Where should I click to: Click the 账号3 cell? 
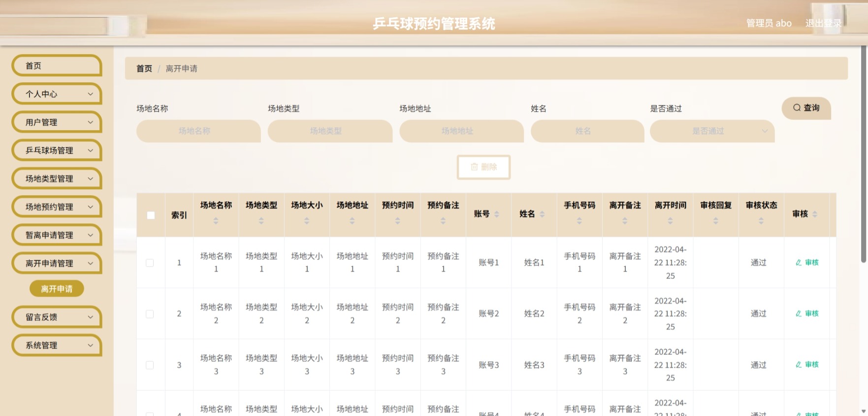488,365
